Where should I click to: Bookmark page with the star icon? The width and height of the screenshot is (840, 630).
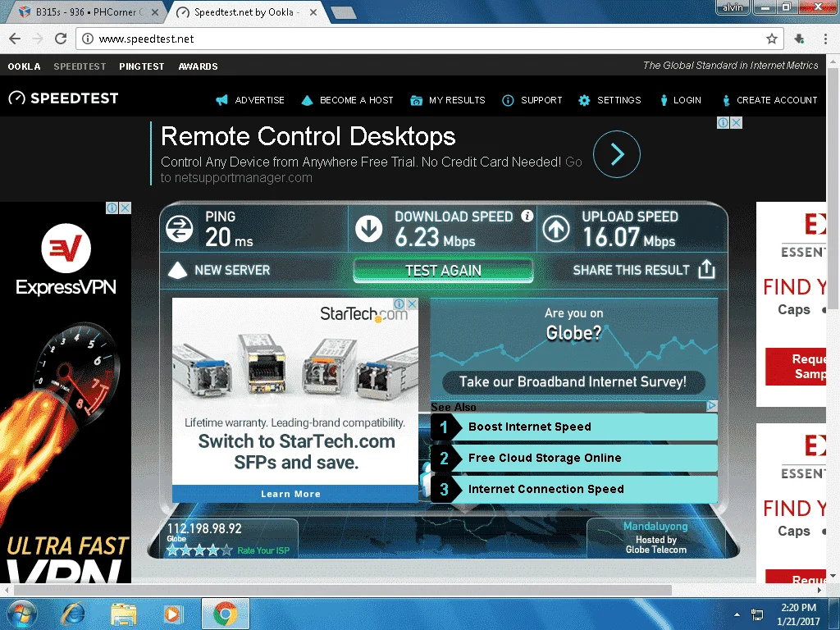(771, 39)
